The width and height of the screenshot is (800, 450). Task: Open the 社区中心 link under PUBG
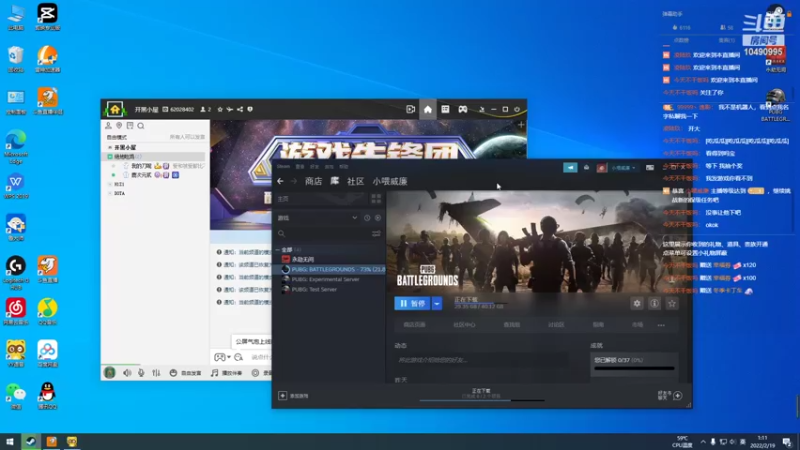(x=464, y=324)
